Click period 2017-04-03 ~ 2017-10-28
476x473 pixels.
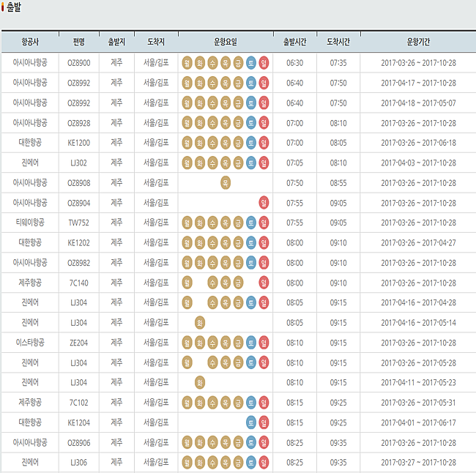[x=418, y=163]
